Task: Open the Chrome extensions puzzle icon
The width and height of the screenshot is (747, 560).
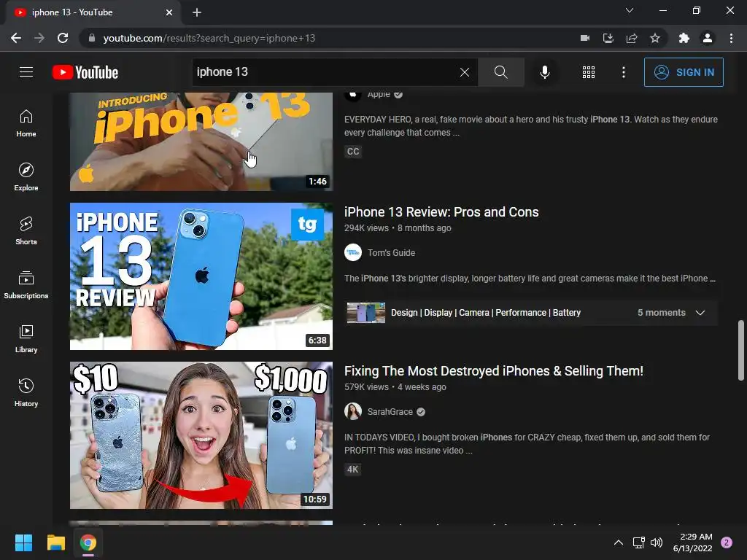Action: [684, 38]
